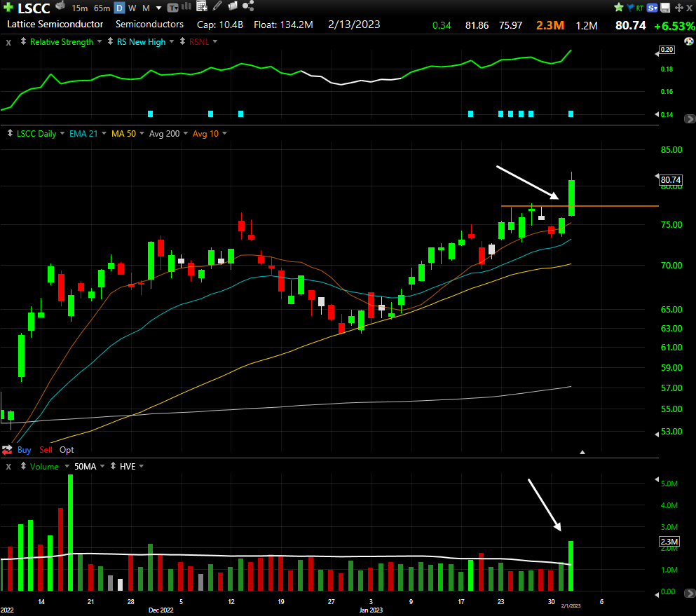
Task: Toggle the green RT real-time indicator
Action: pyautogui.click(x=640, y=8)
